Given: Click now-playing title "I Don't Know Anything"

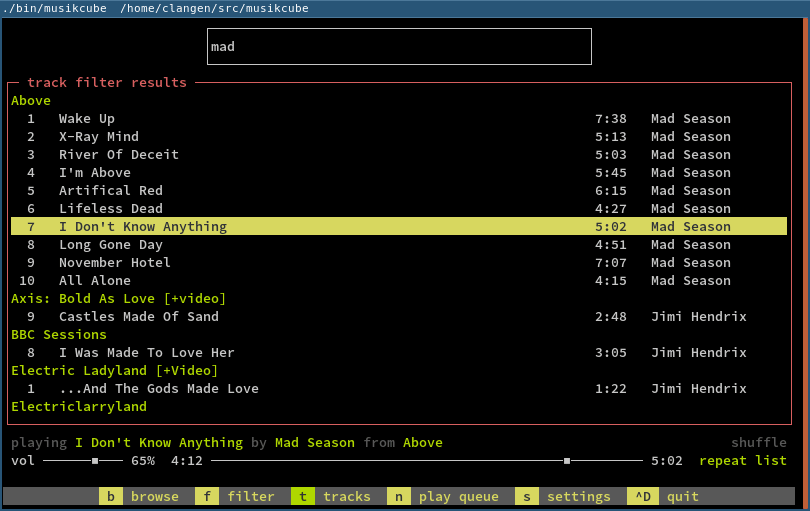Looking at the screenshot, I should pos(159,443).
